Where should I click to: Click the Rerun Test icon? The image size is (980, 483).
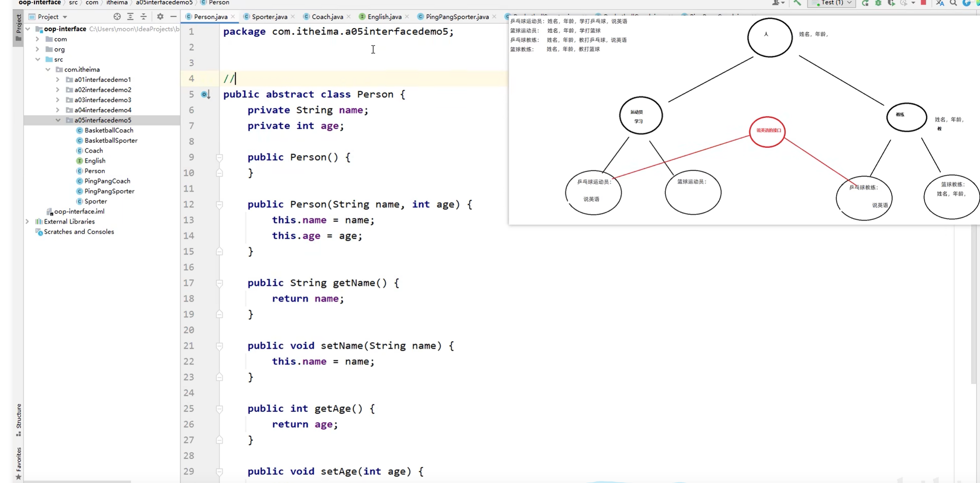865,3
